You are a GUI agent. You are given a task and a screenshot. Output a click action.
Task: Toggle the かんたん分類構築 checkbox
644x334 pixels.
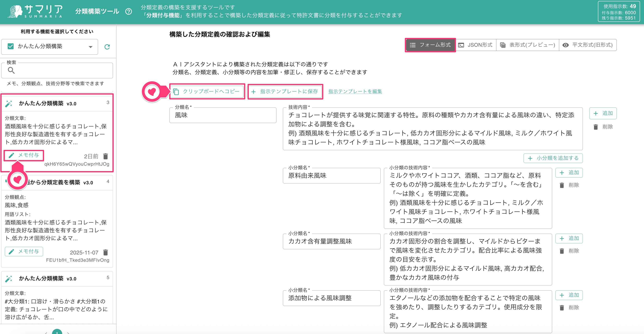coord(10,46)
